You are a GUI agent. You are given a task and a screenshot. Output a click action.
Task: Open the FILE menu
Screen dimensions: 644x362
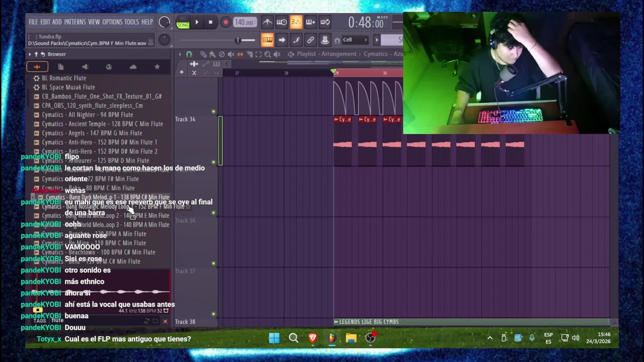pos(33,22)
